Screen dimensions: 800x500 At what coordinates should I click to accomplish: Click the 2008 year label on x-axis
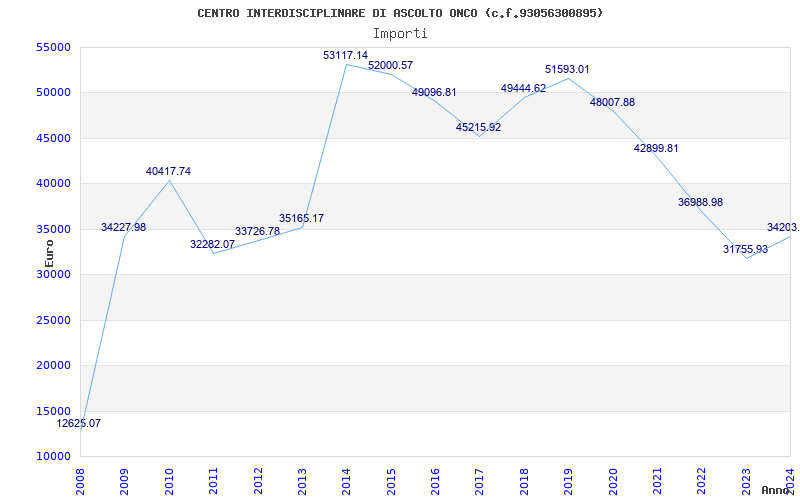pos(80,481)
